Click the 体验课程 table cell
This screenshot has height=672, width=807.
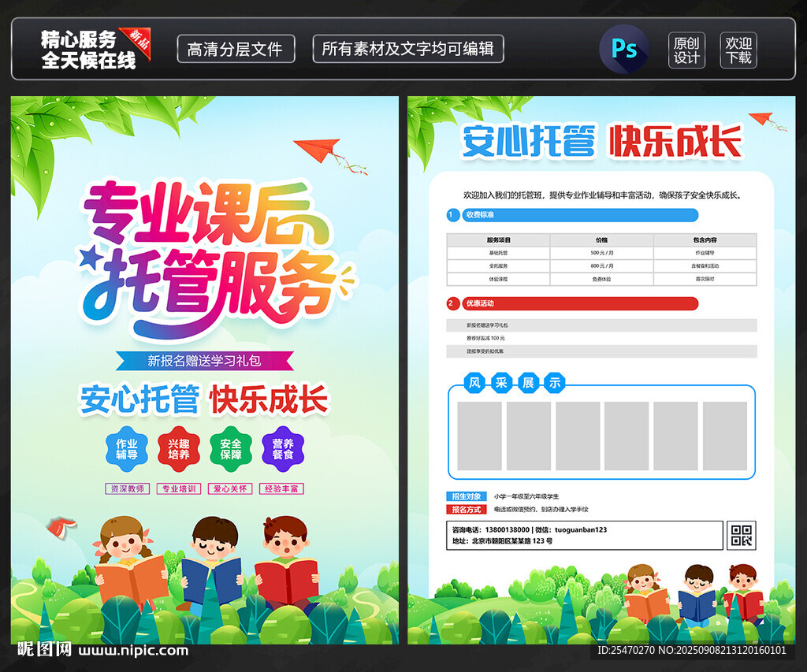498,279
